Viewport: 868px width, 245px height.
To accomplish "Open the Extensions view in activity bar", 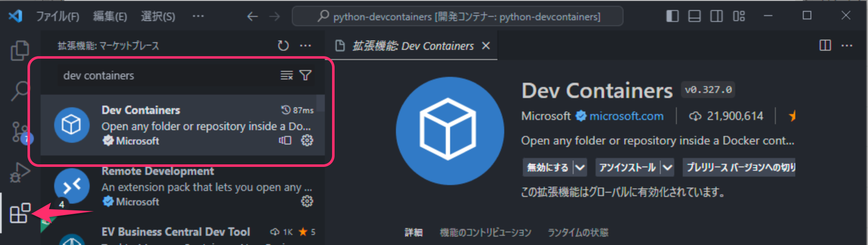I will point(20,213).
